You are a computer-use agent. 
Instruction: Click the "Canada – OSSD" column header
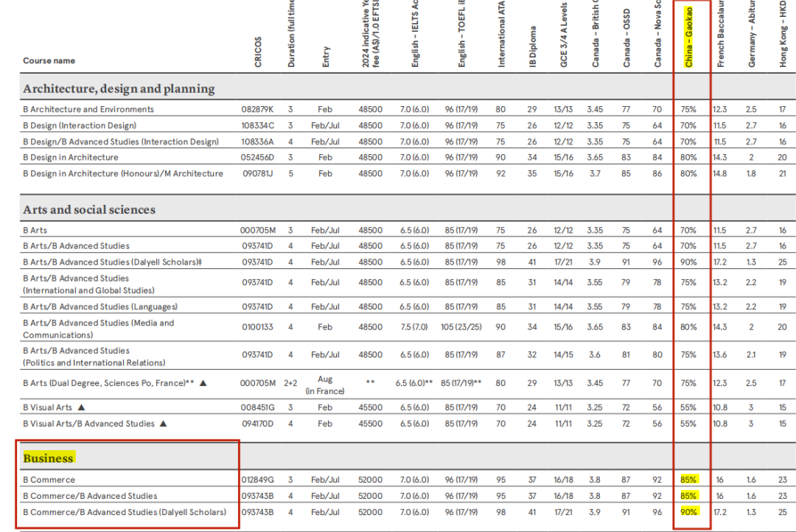pyautogui.click(x=626, y=38)
